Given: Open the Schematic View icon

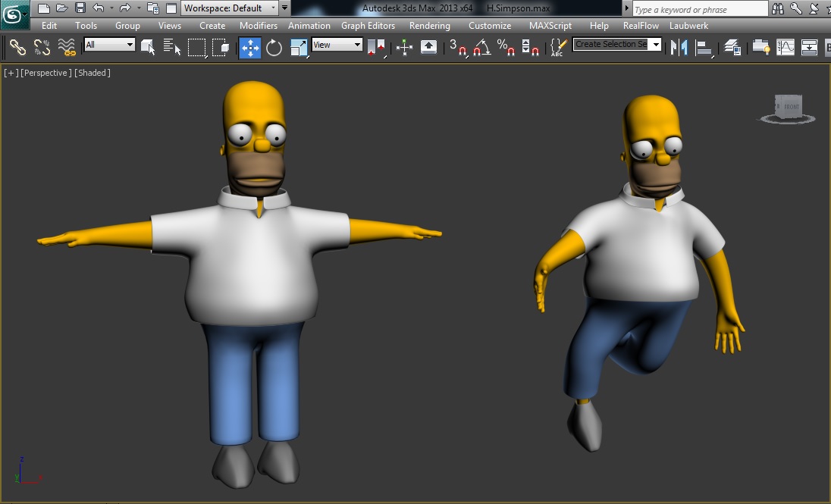Looking at the screenshot, I should point(809,48).
